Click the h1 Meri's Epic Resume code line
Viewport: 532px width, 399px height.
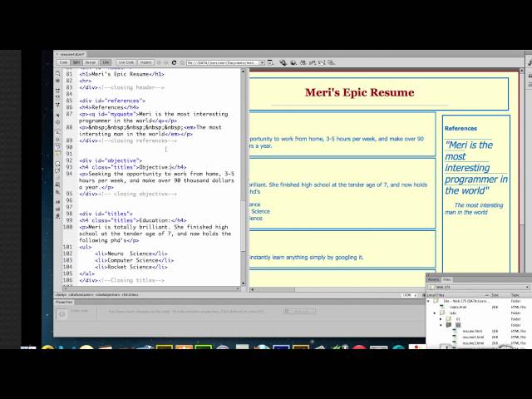coord(122,74)
